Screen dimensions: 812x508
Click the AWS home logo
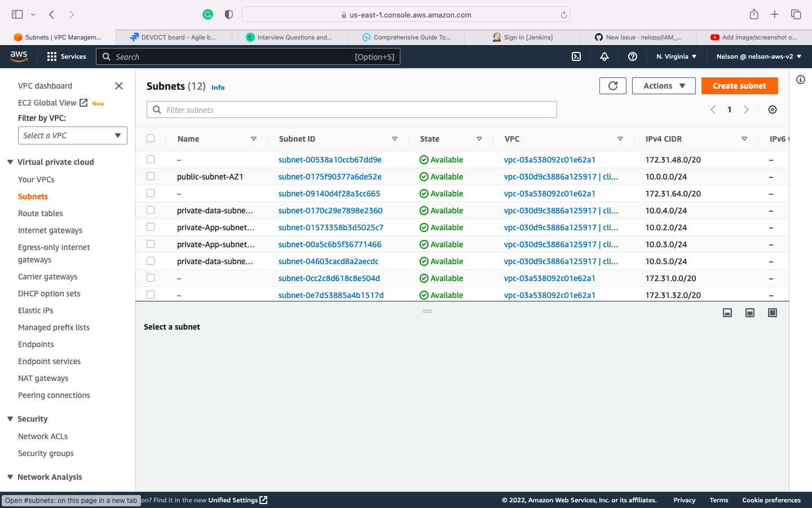click(19, 56)
